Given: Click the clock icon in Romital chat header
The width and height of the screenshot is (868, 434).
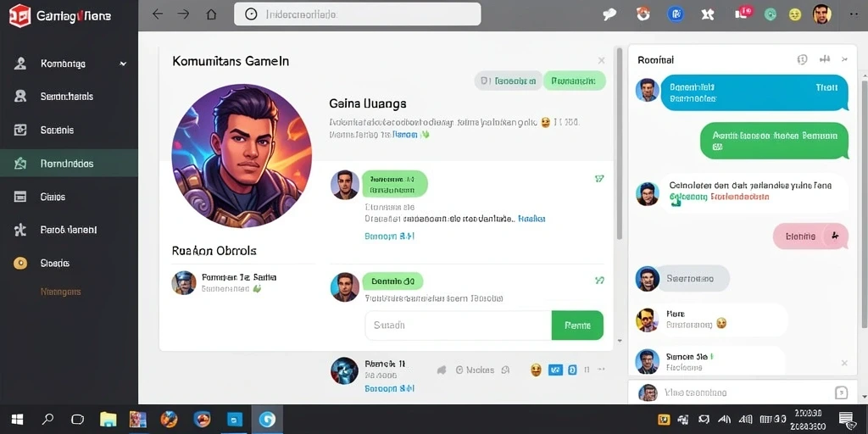Looking at the screenshot, I should [802, 59].
